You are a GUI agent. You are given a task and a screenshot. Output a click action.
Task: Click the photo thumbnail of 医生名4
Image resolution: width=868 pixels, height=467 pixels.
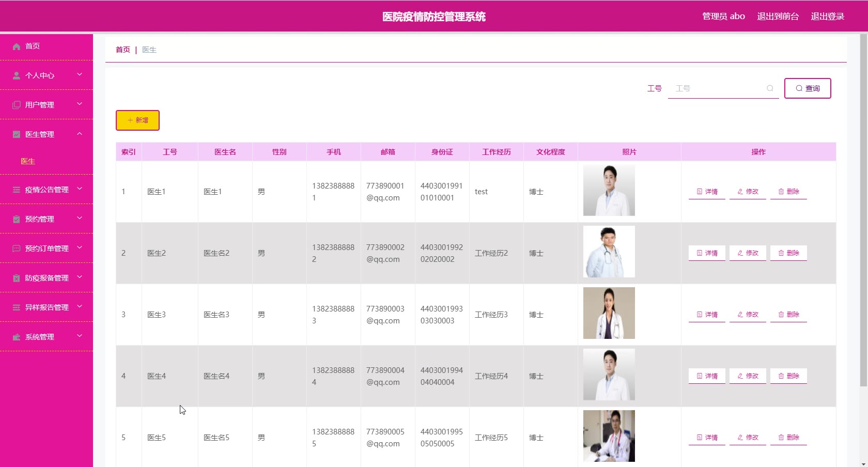pyautogui.click(x=609, y=375)
